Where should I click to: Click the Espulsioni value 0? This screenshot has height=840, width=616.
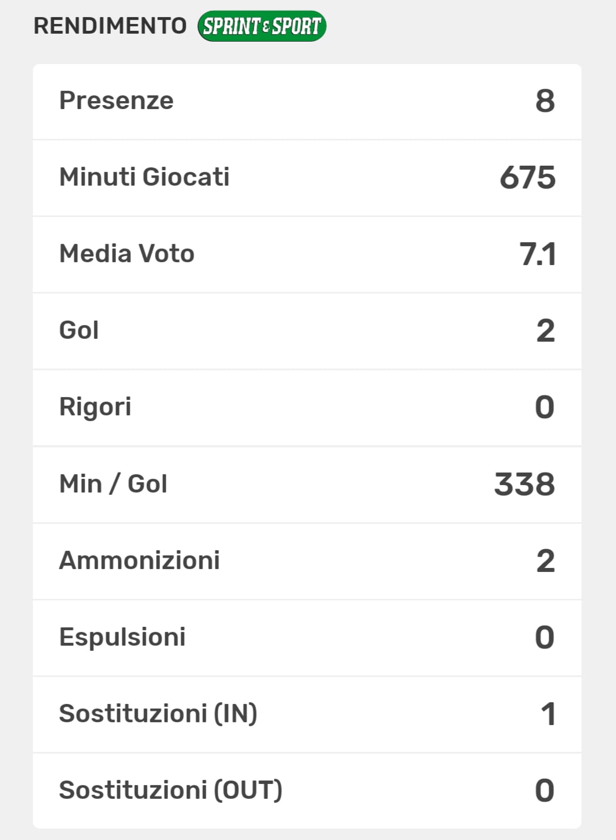click(x=545, y=638)
